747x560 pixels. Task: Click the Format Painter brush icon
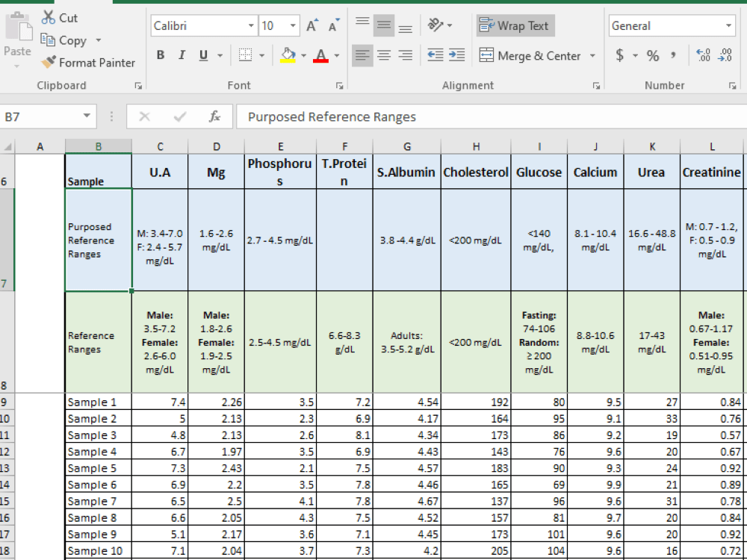[x=49, y=63]
